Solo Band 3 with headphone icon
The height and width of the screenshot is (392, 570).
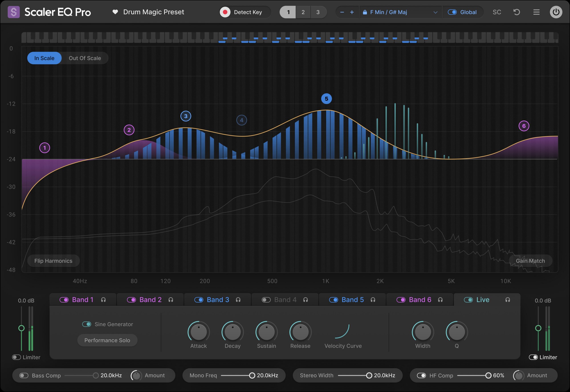[x=238, y=300]
